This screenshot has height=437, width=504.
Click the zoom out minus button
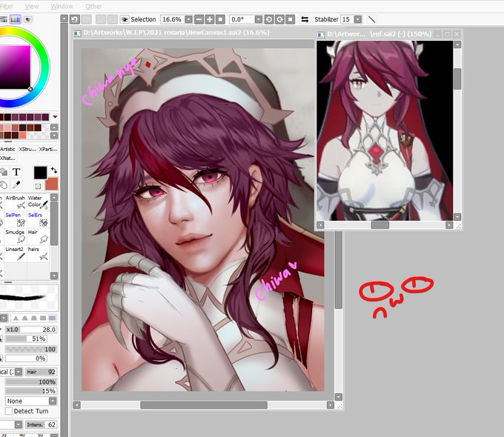(199, 19)
